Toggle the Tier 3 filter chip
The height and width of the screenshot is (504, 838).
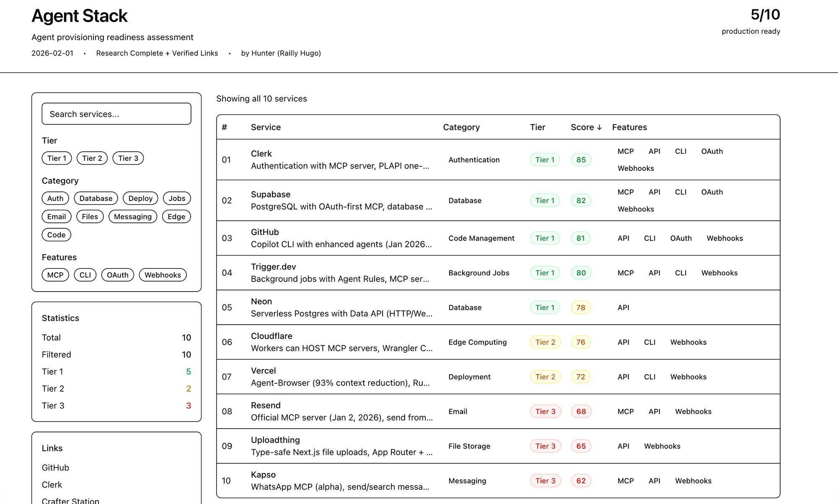click(128, 158)
